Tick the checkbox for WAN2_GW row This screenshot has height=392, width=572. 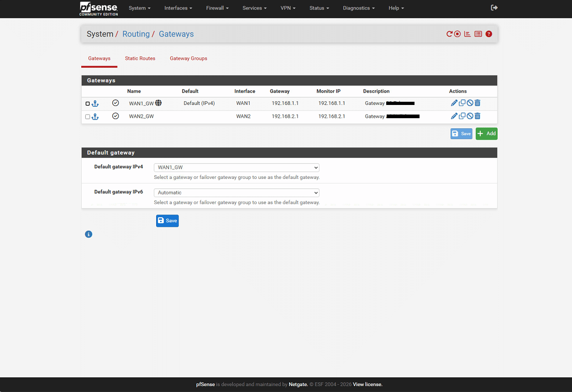(x=88, y=117)
